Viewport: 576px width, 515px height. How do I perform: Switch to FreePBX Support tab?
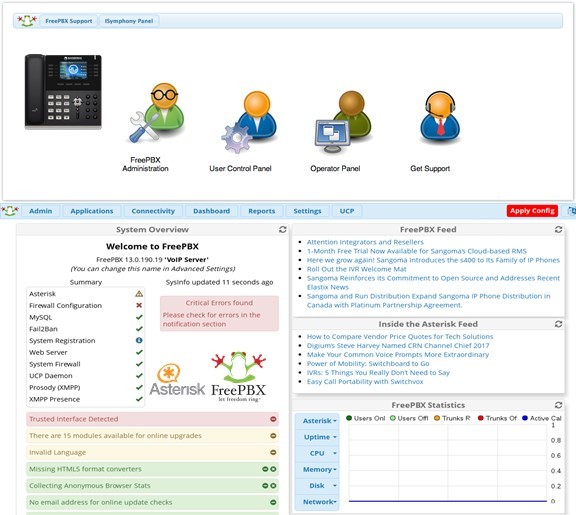[x=69, y=21]
